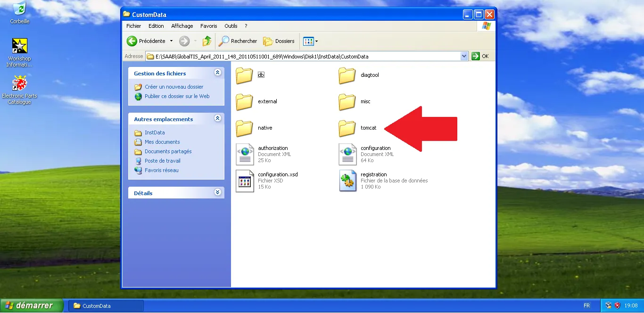Select the registration database file
Viewport: 644px width, 313px height.
pyautogui.click(x=347, y=181)
